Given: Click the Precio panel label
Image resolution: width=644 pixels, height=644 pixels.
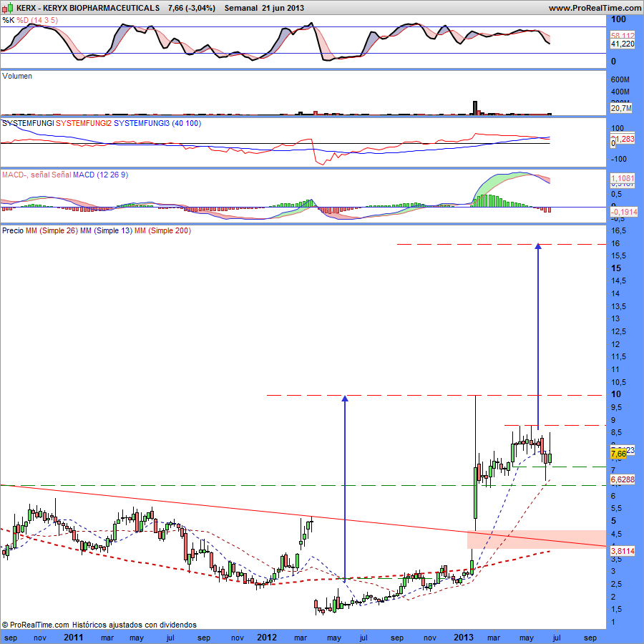Looking at the screenshot, I should [x=13, y=231].
